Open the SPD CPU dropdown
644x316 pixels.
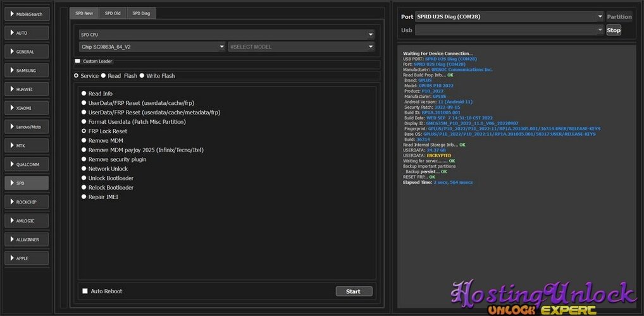coord(226,35)
